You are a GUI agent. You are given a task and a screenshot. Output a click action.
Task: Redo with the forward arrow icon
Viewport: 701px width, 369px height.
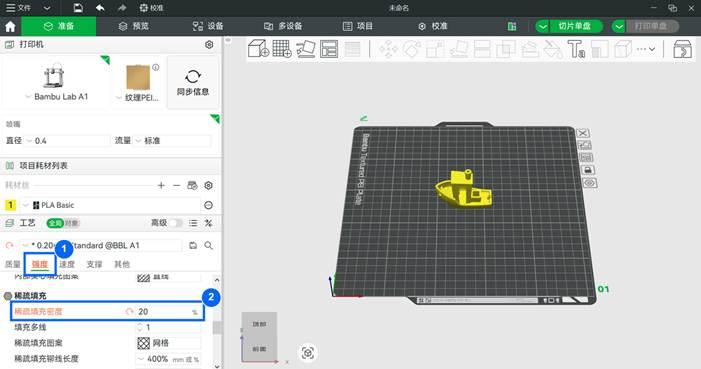click(122, 8)
